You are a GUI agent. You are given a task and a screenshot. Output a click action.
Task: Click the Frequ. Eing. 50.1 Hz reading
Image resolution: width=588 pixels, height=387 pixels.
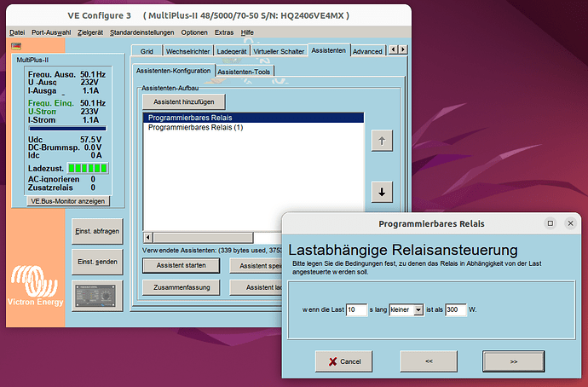click(x=66, y=103)
